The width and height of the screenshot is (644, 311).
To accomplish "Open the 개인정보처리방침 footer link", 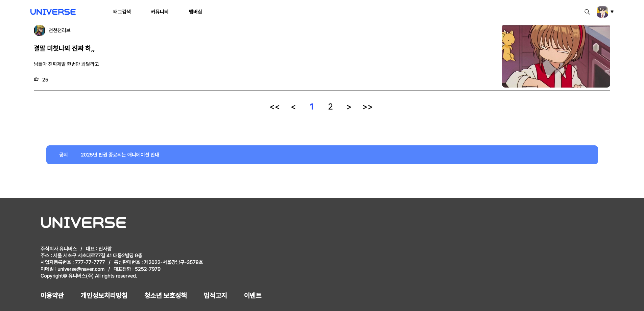I will tap(104, 295).
